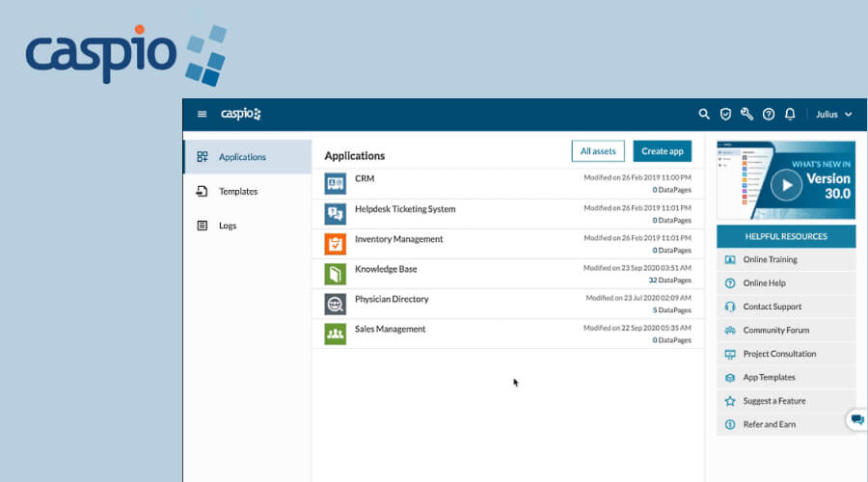The image size is (868, 482).
Task: Click the Applications grid sidebar icon
Action: (203, 157)
